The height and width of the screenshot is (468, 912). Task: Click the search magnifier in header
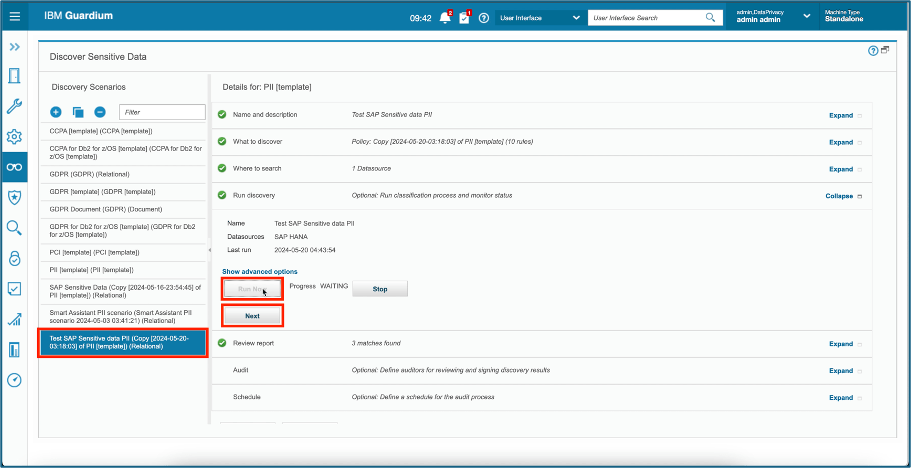click(x=710, y=17)
